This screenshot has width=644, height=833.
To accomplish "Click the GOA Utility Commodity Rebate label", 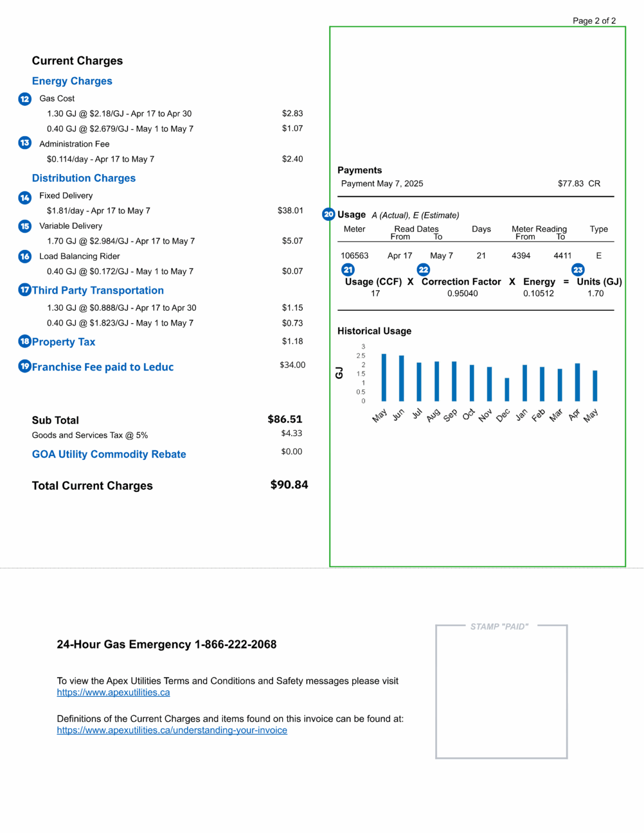I will 109,454.
